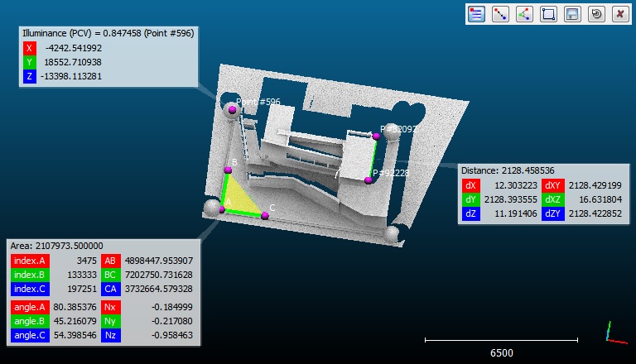The image size is (636, 364).
Task: Click the scale bar value 6500
Action: (x=501, y=353)
